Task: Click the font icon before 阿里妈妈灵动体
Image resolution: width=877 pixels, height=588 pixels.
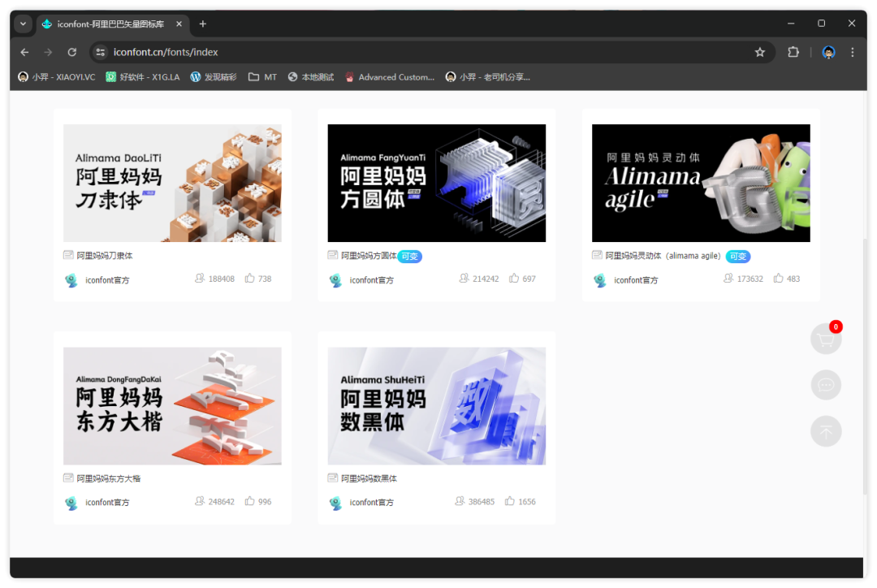Action: tap(598, 255)
